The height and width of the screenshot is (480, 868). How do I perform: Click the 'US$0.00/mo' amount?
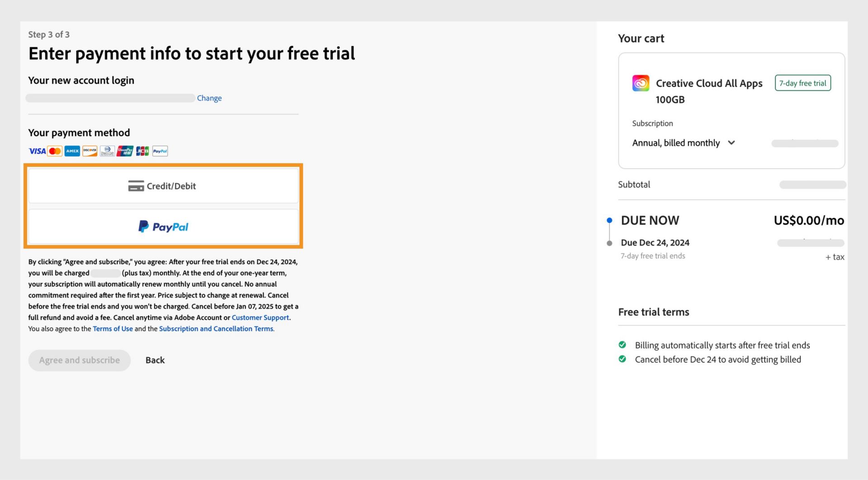[809, 220]
